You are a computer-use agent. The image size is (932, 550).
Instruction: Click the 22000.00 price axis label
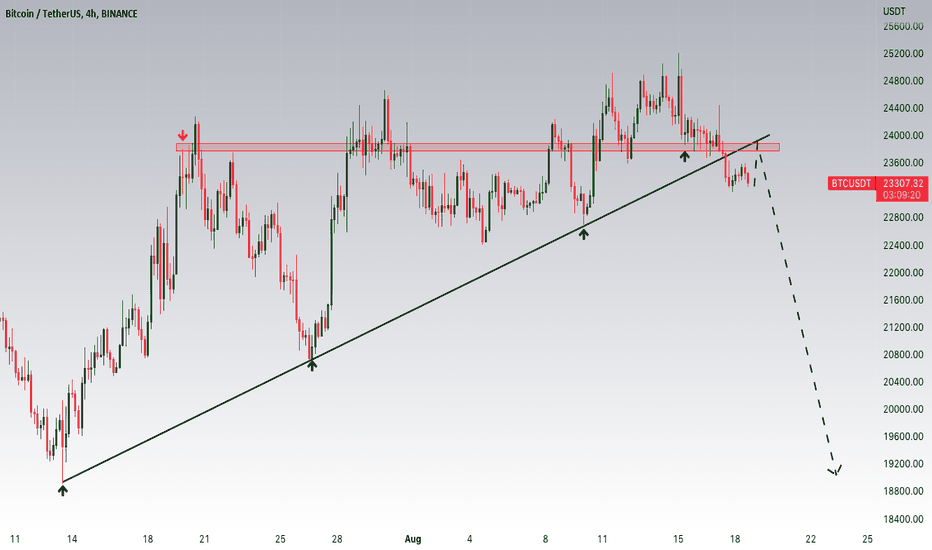pyautogui.click(x=903, y=272)
